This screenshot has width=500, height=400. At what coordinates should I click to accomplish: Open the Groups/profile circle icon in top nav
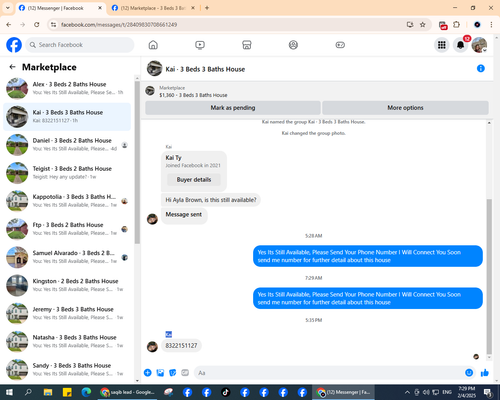pyautogui.click(x=293, y=45)
